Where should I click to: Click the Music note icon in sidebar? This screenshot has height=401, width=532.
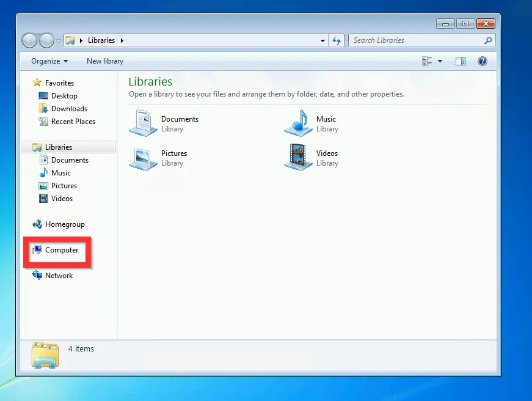(x=43, y=172)
